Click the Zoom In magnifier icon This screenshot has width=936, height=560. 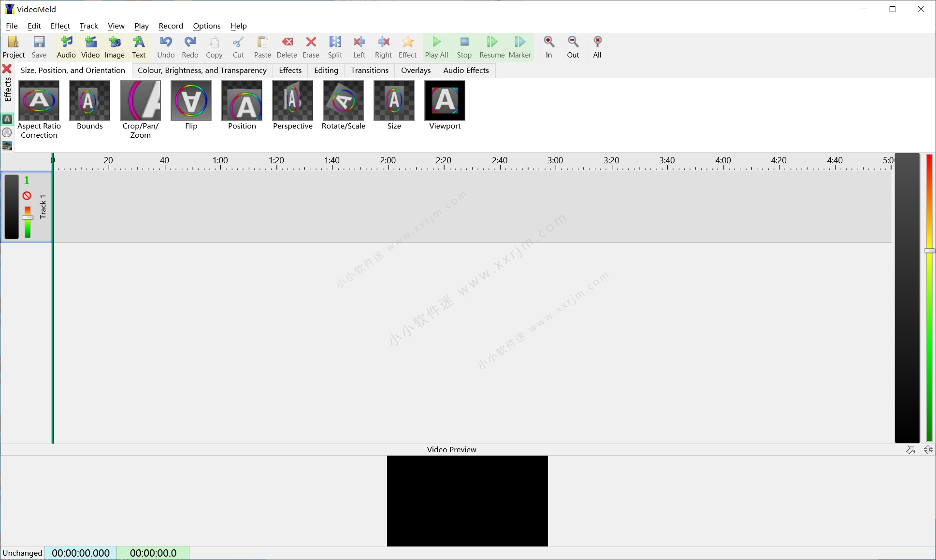click(x=548, y=46)
